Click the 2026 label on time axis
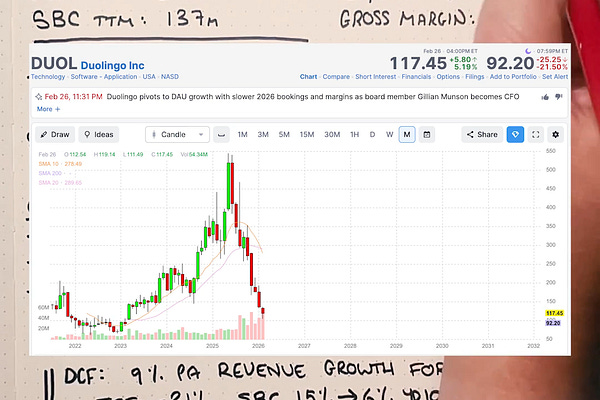The height and width of the screenshot is (400, 600). [258, 346]
